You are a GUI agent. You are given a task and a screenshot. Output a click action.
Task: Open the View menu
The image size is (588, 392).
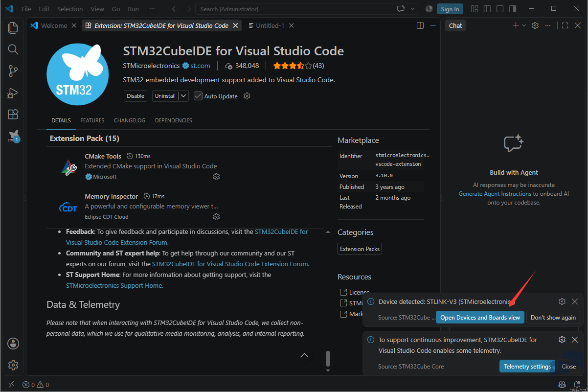click(97, 9)
